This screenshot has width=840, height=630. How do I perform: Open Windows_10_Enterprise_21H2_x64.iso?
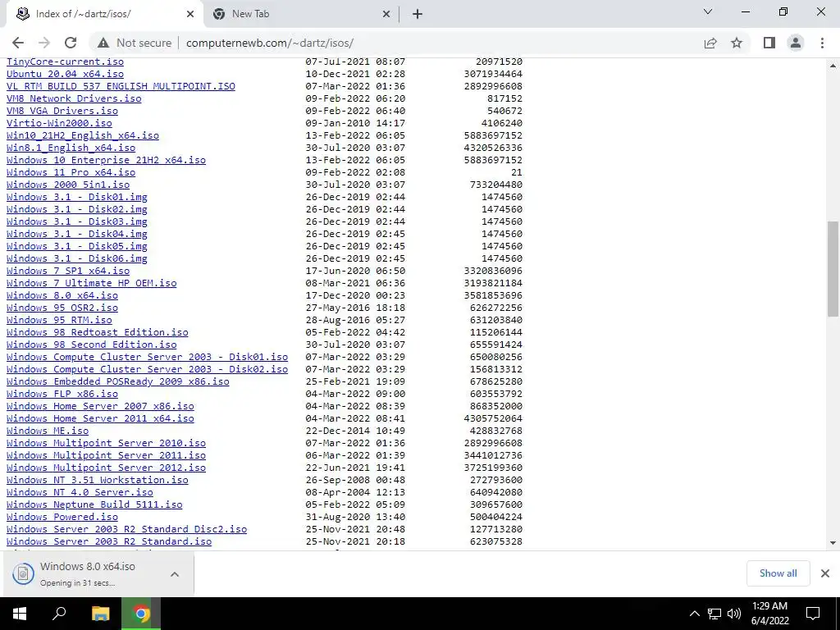pos(106,160)
